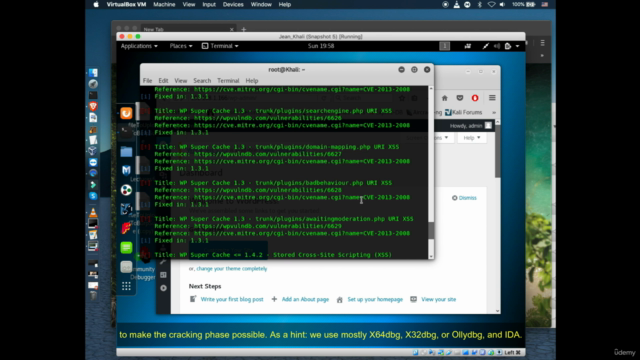Click 'Add an About page' link
The width and height of the screenshot is (640, 360).
click(305, 299)
